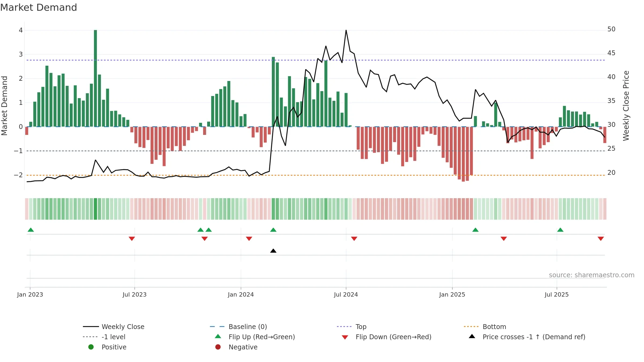Click the darkest green heatmap cell
The image size is (644, 362).
pos(95,209)
